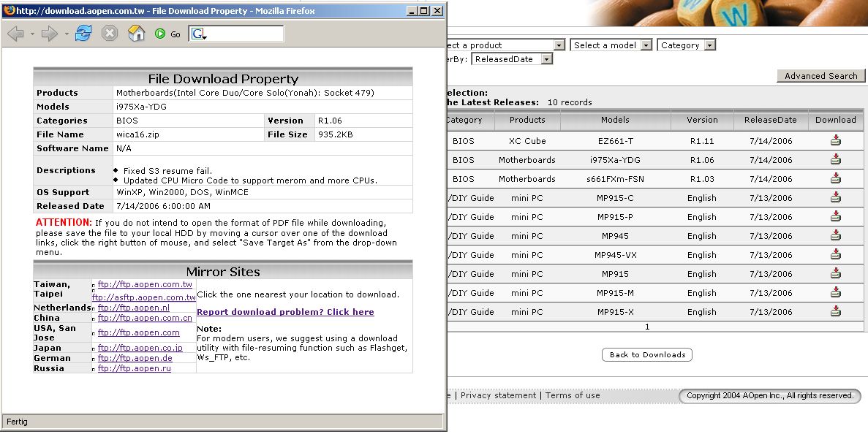This screenshot has height=434, width=868.
Task: Click the Firefox Forward arrow button
Action: tap(49, 34)
